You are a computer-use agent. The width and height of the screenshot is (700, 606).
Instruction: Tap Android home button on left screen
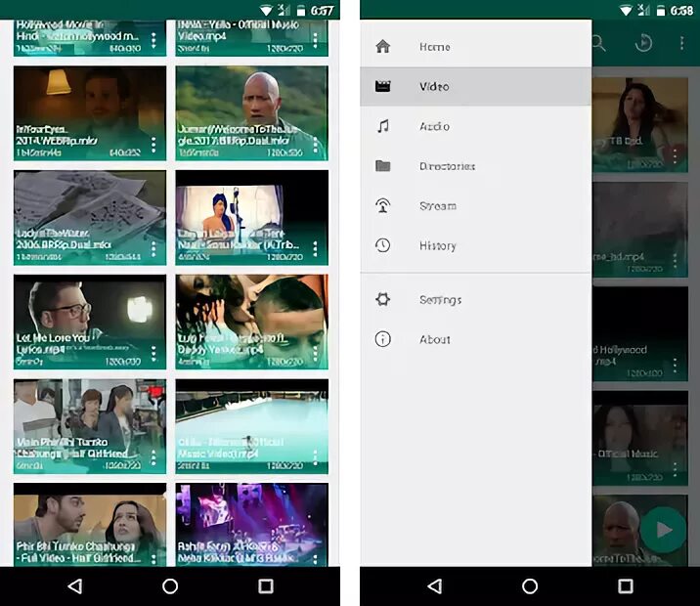point(170,585)
